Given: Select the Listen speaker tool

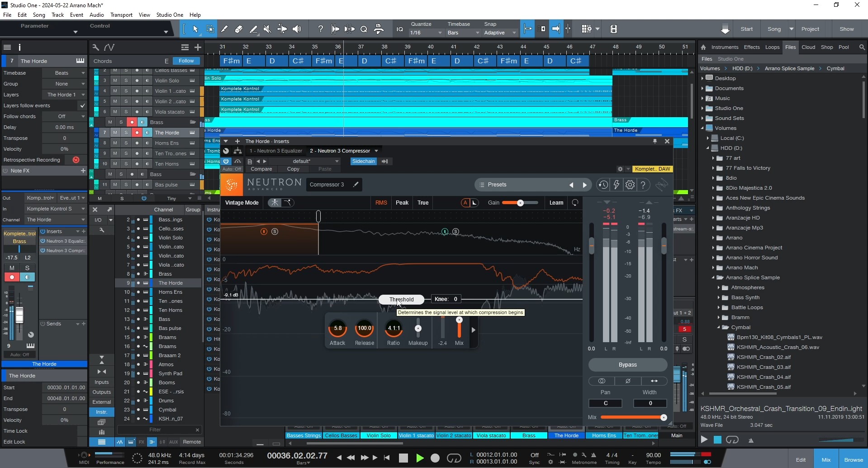Looking at the screenshot, I should (x=297, y=29).
